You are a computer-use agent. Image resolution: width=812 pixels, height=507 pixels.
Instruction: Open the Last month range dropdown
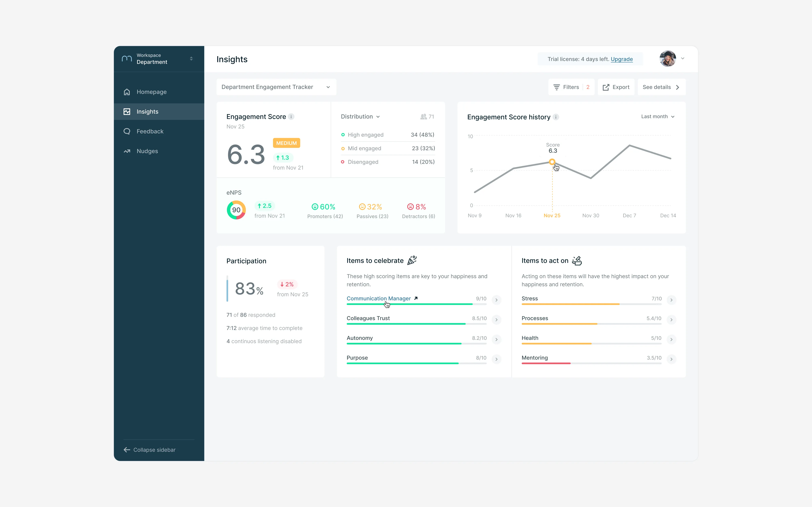(x=658, y=117)
